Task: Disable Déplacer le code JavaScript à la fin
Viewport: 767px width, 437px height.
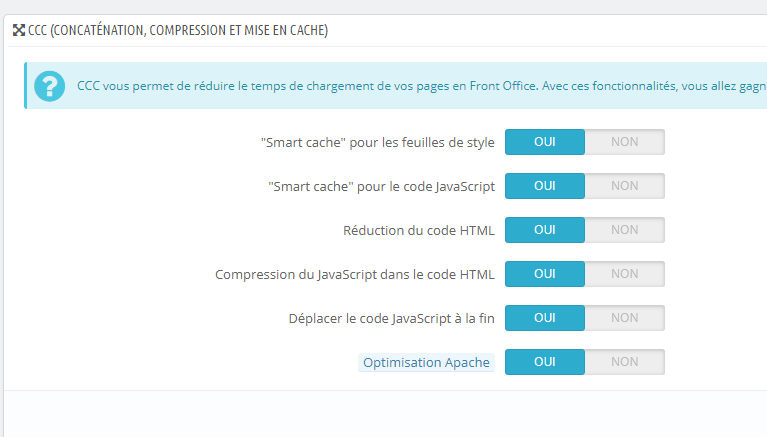Action: [624, 318]
